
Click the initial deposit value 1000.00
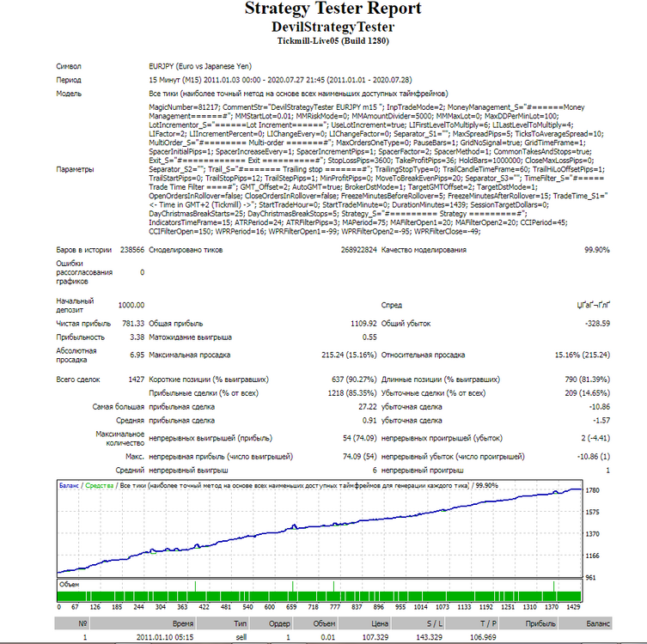[131, 305]
